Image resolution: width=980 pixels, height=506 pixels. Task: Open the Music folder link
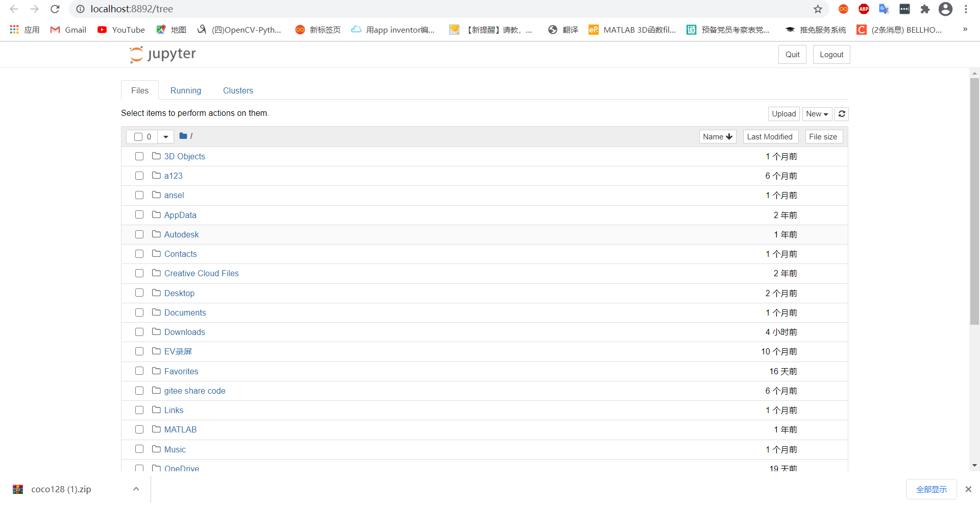(175, 449)
